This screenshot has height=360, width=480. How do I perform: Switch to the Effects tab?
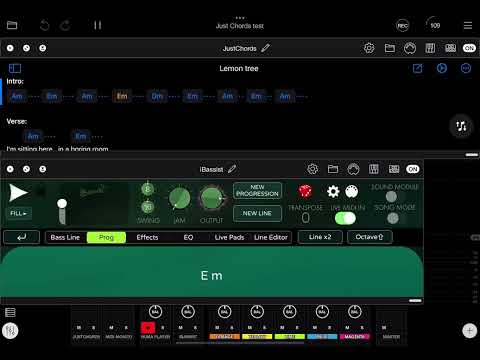coord(147,237)
